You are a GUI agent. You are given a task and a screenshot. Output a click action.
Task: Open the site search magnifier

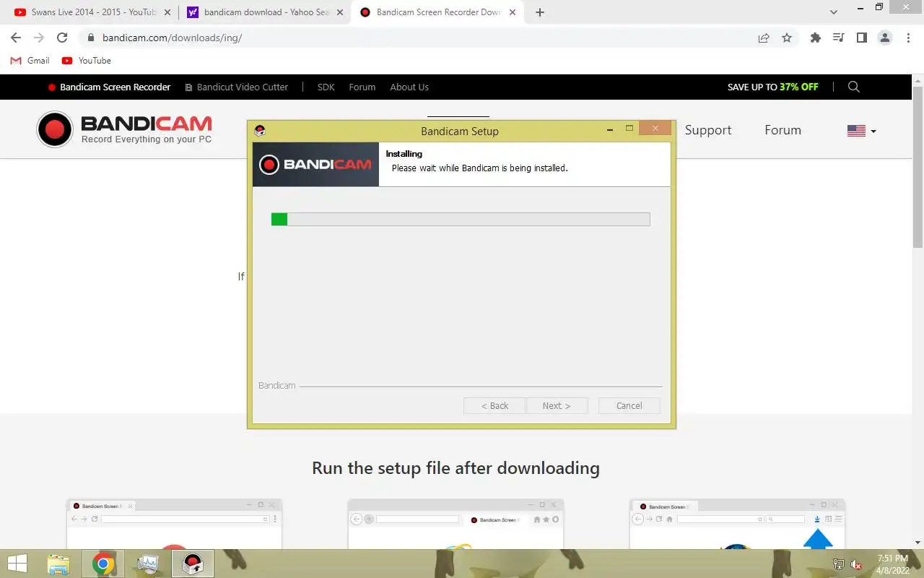tap(854, 87)
